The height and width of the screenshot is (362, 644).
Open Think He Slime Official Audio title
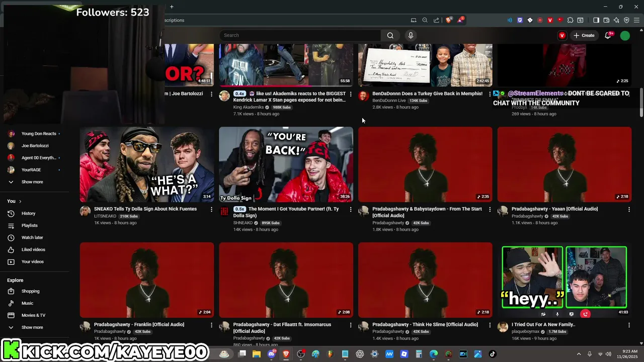(425, 325)
